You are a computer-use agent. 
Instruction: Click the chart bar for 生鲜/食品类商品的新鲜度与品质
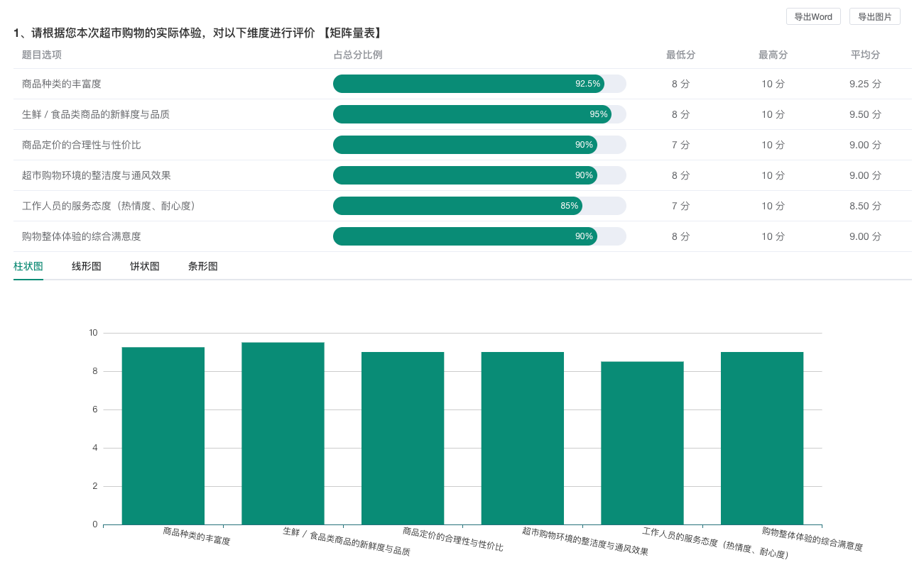click(x=283, y=434)
